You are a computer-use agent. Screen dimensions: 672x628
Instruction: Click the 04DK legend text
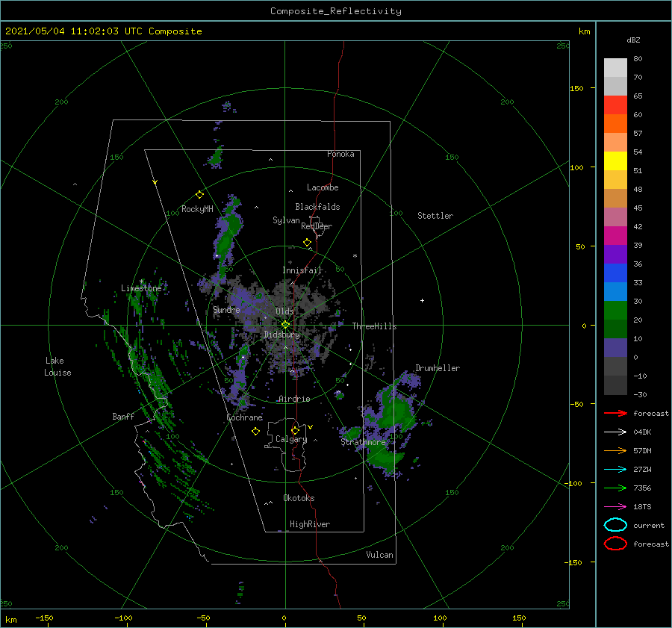(x=642, y=432)
